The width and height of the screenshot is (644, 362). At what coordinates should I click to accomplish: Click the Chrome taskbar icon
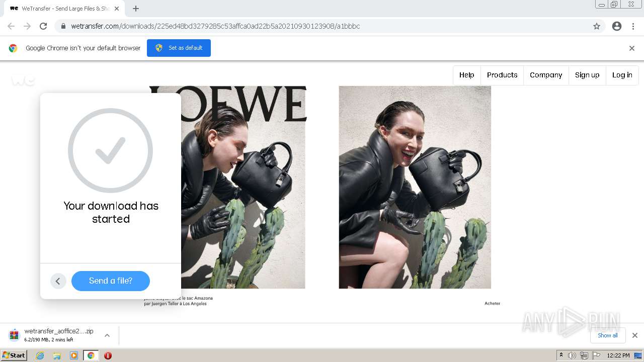tap(91, 355)
